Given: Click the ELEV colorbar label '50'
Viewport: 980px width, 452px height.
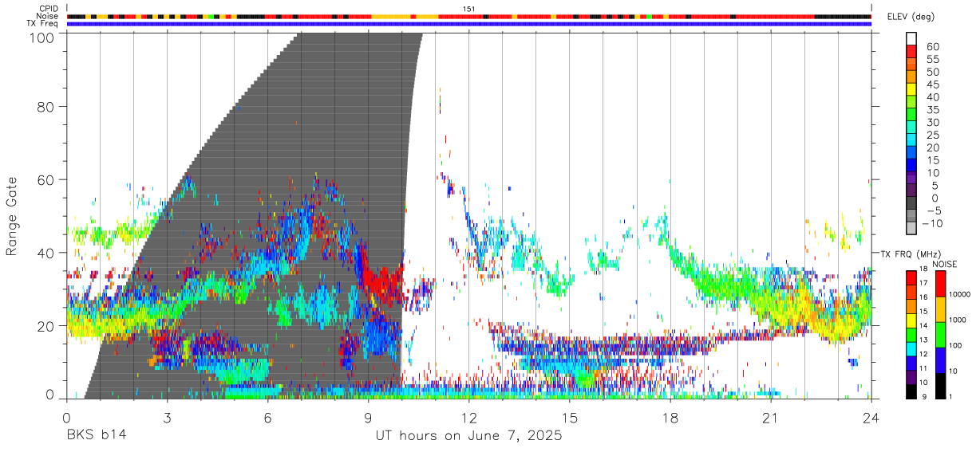Looking at the screenshot, I should (932, 73).
